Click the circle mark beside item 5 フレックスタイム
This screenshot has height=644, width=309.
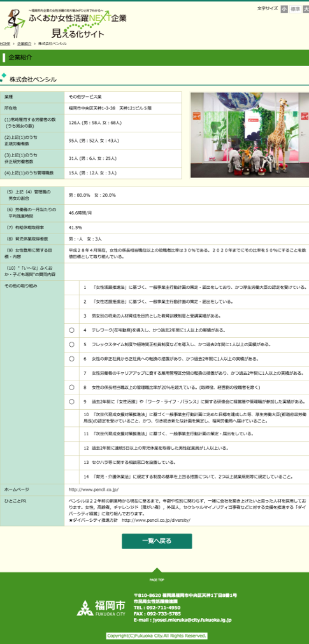(71, 344)
